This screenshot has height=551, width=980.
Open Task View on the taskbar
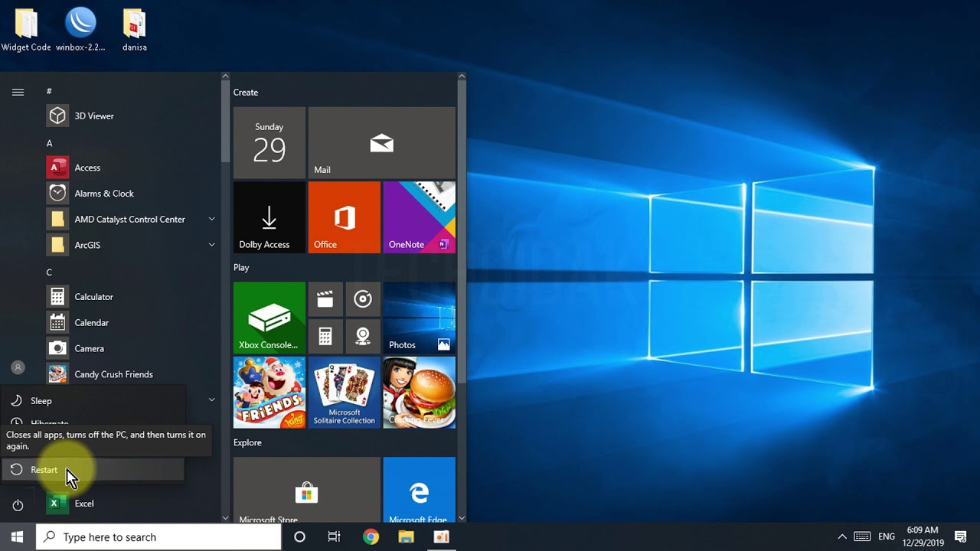click(x=335, y=537)
